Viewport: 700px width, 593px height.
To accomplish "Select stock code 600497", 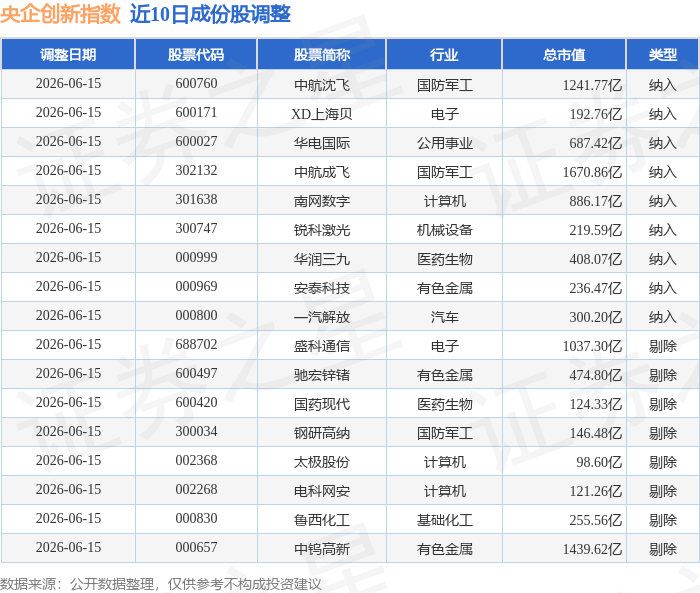I will (196, 374).
